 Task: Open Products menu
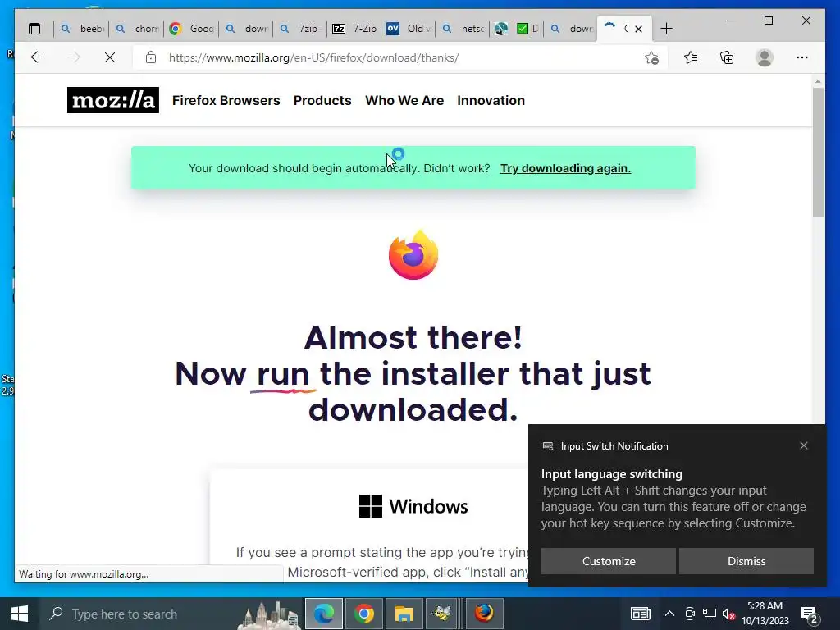(322, 100)
